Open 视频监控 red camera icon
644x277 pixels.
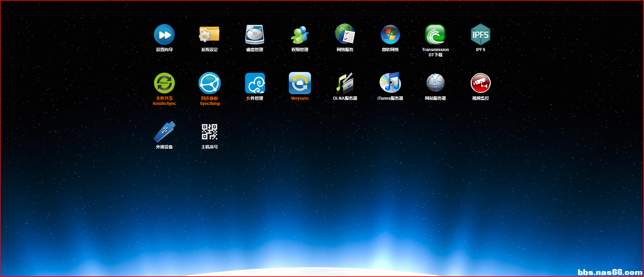pyautogui.click(x=481, y=83)
